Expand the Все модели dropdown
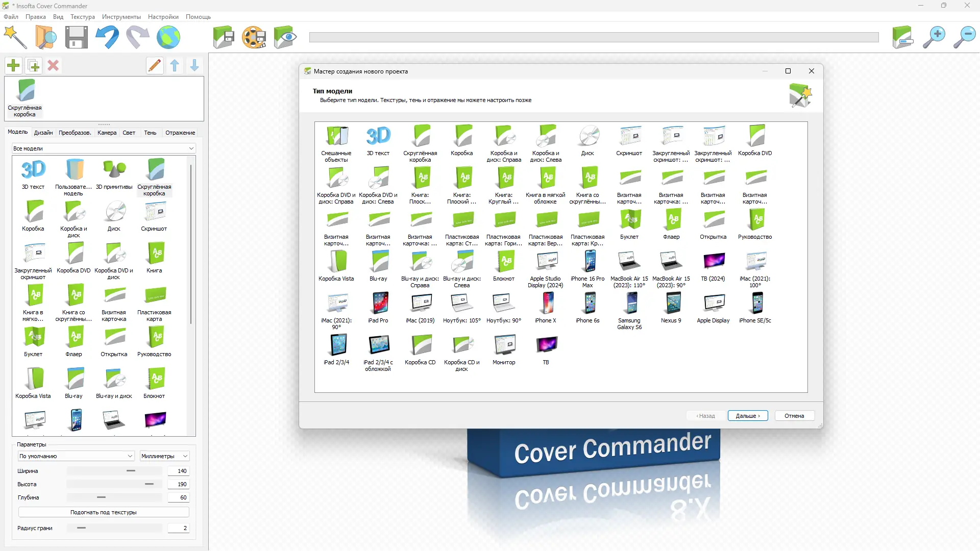 pyautogui.click(x=104, y=148)
